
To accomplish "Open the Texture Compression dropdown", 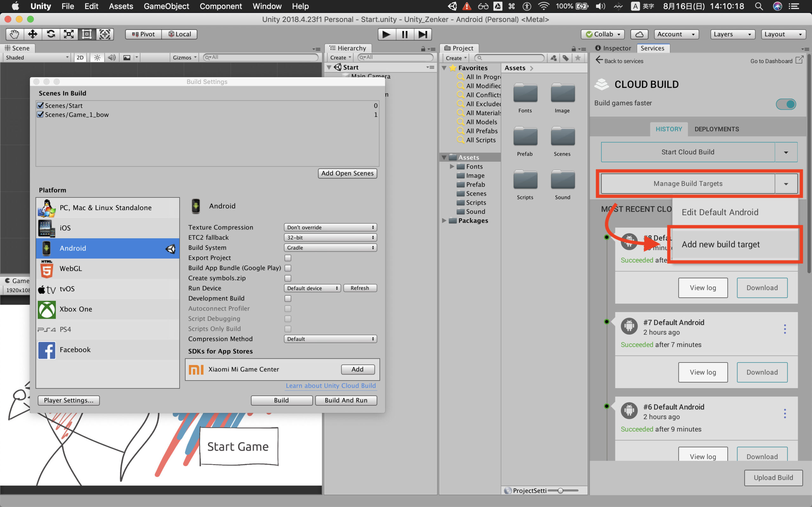I will pyautogui.click(x=329, y=227).
